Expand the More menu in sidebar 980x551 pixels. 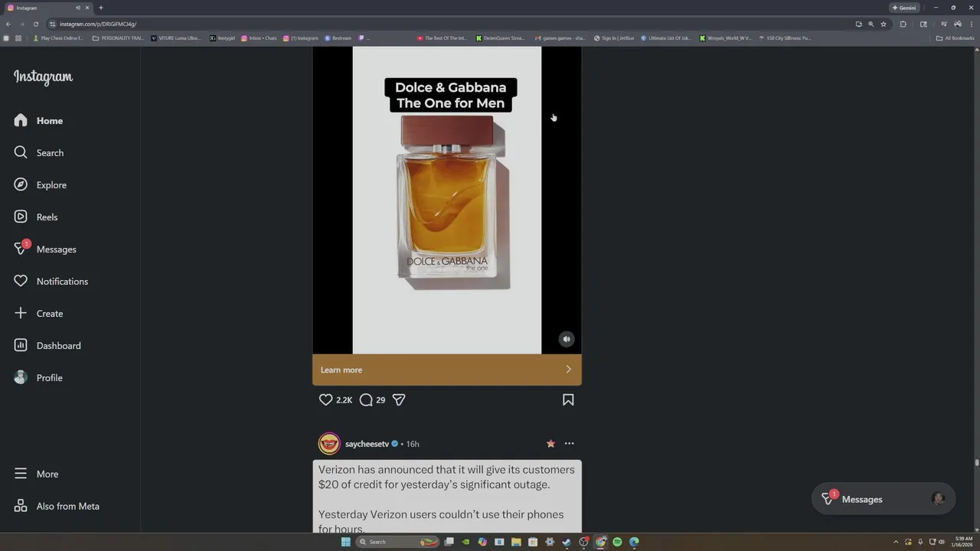36,474
